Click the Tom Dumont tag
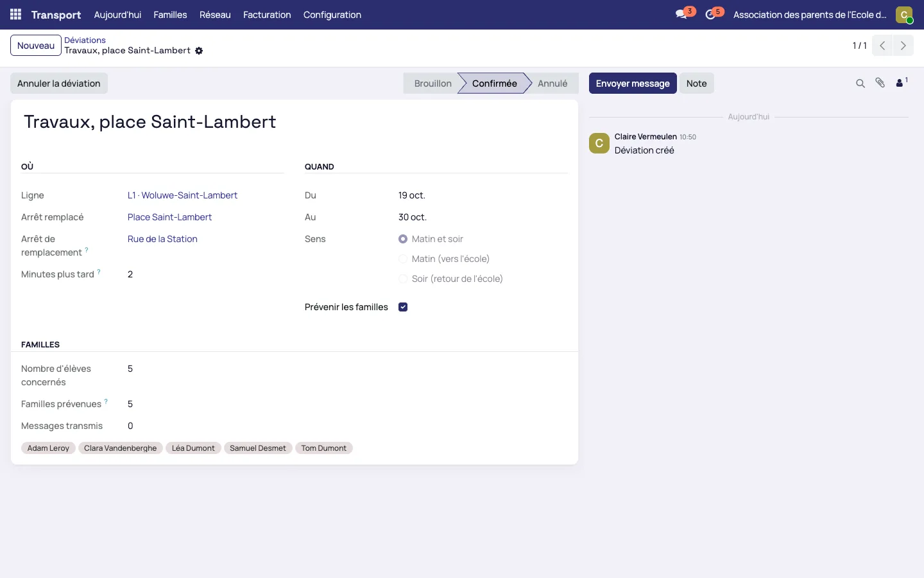The image size is (924, 578). pos(323,448)
